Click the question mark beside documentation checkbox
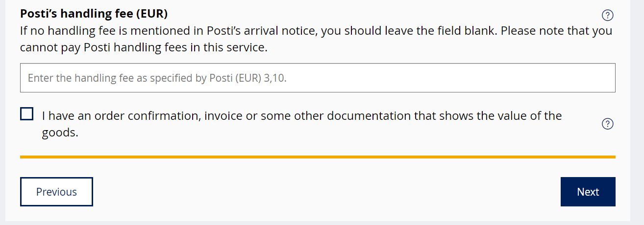Screen dimensions: 644x225 tap(607, 124)
